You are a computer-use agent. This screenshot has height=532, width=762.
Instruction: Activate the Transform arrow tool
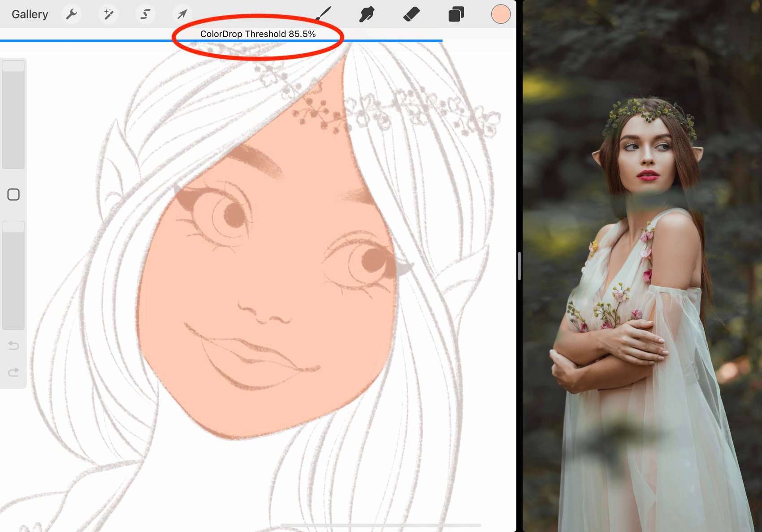tap(182, 14)
